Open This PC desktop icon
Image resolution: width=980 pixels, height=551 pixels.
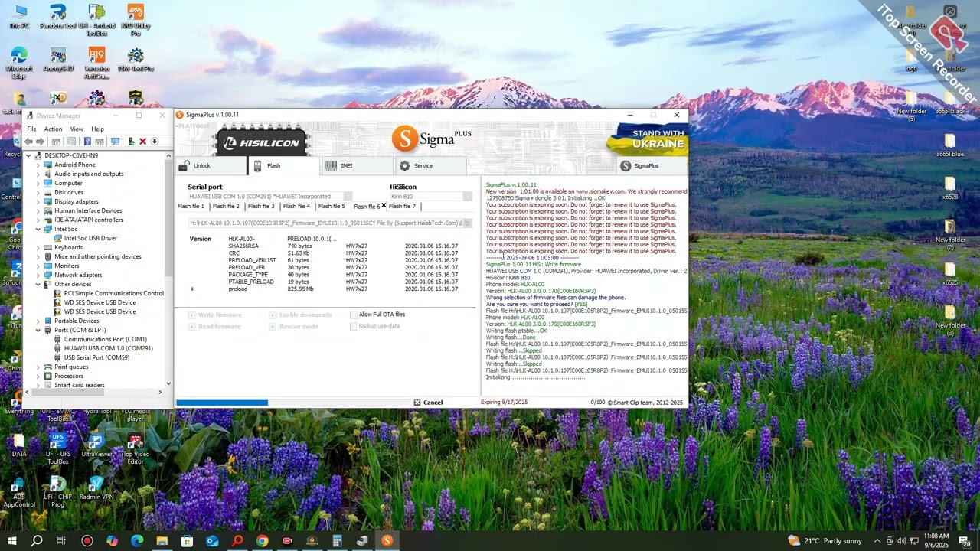point(19,17)
